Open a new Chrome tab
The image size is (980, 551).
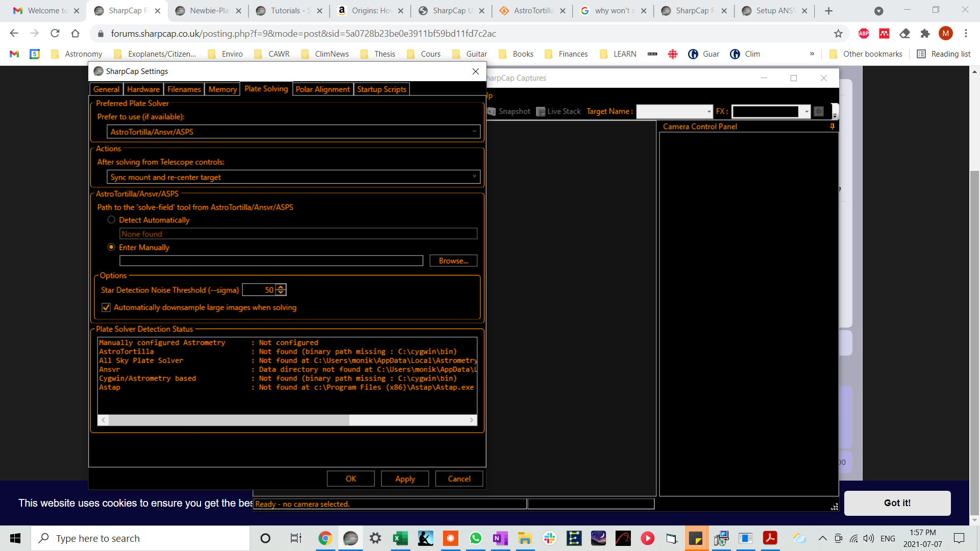tap(829, 11)
